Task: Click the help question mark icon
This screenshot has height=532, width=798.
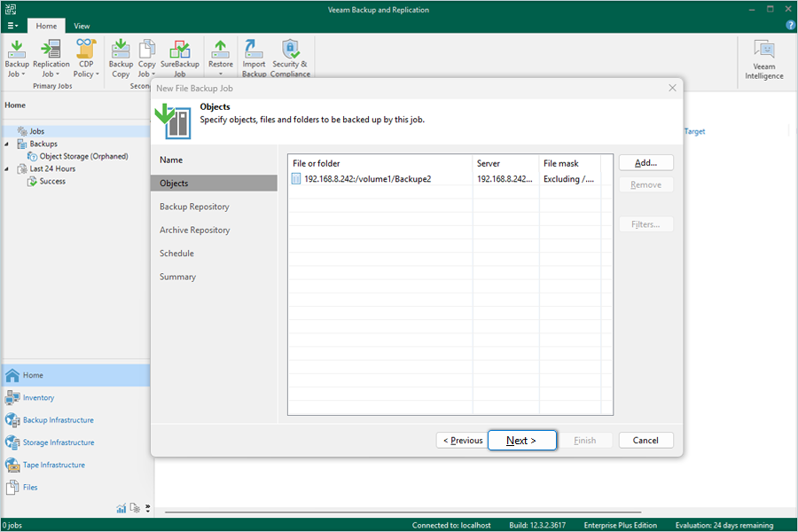Action: pos(791,25)
